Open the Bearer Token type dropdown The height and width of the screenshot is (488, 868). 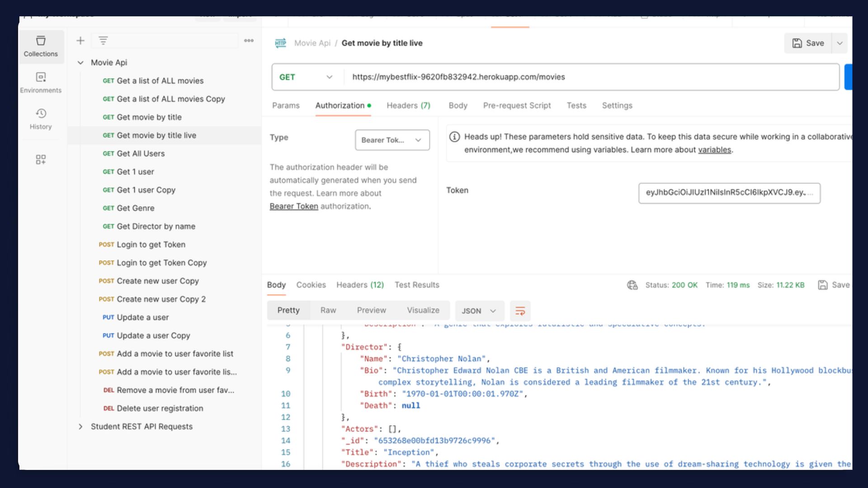point(391,140)
